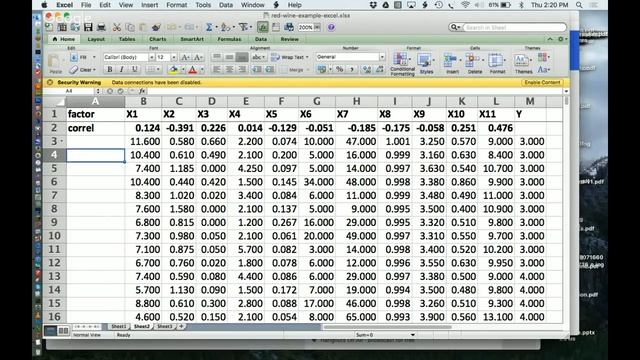The height and width of the screenshot is (360, 640).
Task: Toggle the top vertical align button
Action: point(216,57)
